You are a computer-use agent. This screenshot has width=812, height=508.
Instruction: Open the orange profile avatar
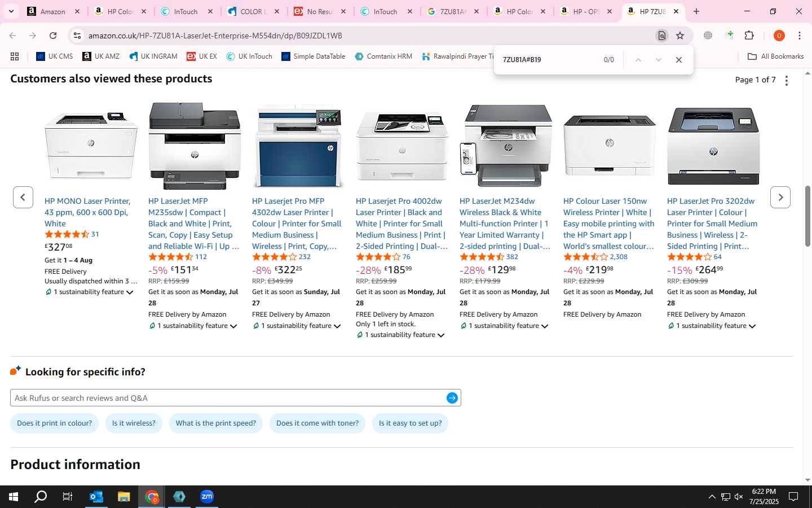(x=779, y=36)
